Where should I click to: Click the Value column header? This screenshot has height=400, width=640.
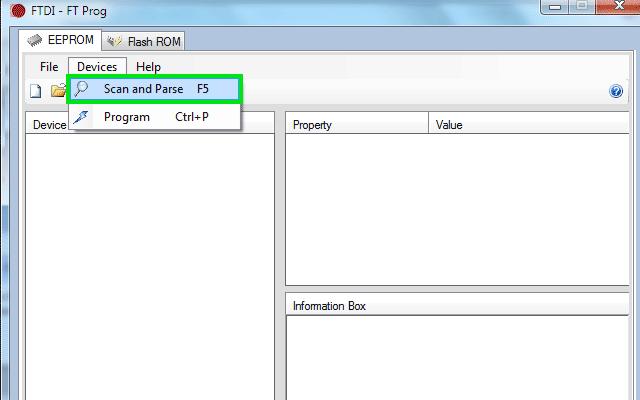tap(530, 125)
